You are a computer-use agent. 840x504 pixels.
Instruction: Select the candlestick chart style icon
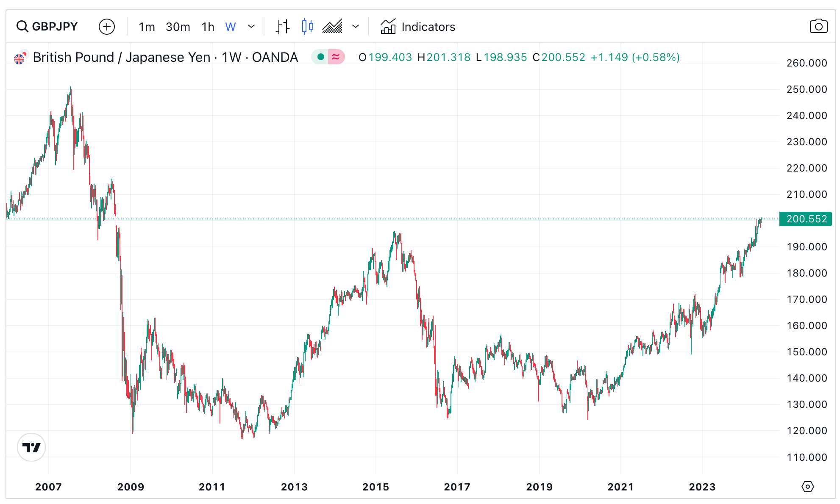307,26
